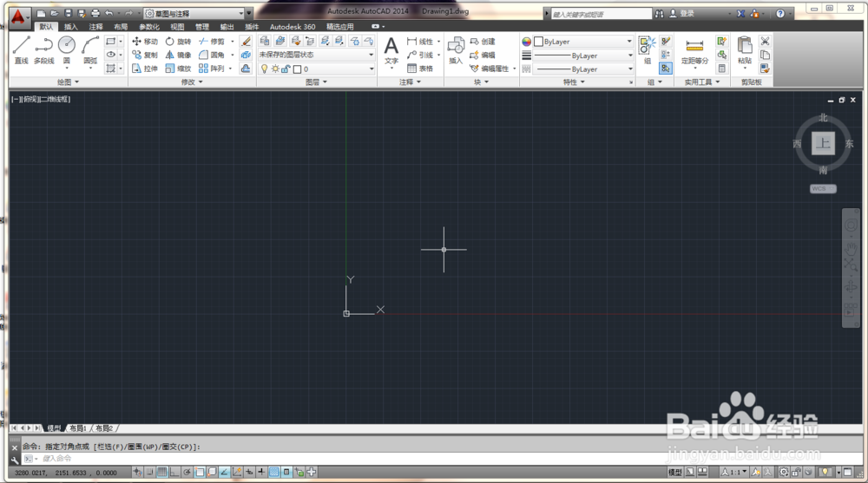The image size is (868, 483).
Task: Click the Fillet (圆角) tool
Action: 212,55
